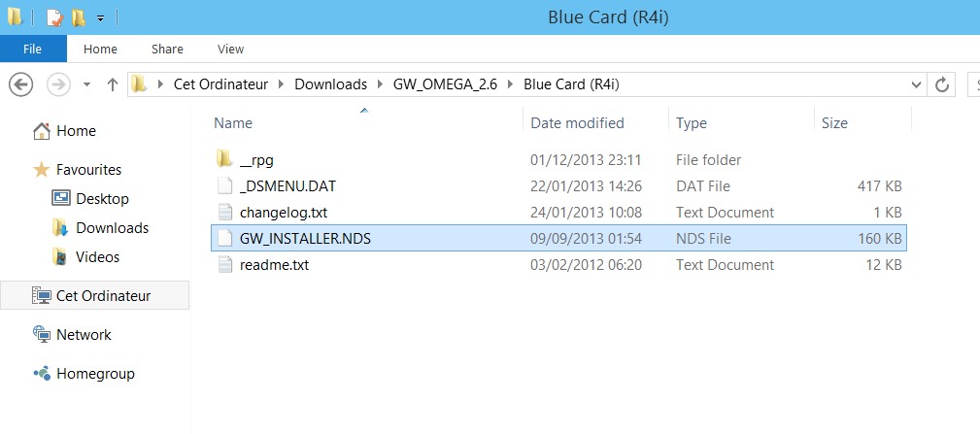
Task: Go back with the Back arrow button
Action: pyautogui.click(x=20, y=84)
